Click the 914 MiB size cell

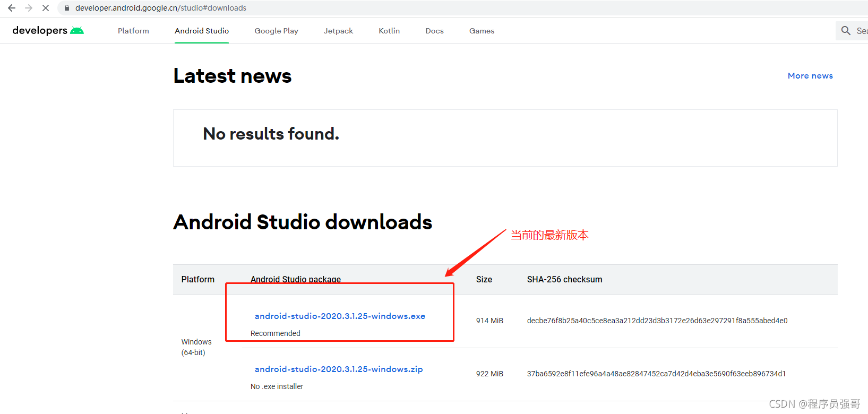coord(489,321)
